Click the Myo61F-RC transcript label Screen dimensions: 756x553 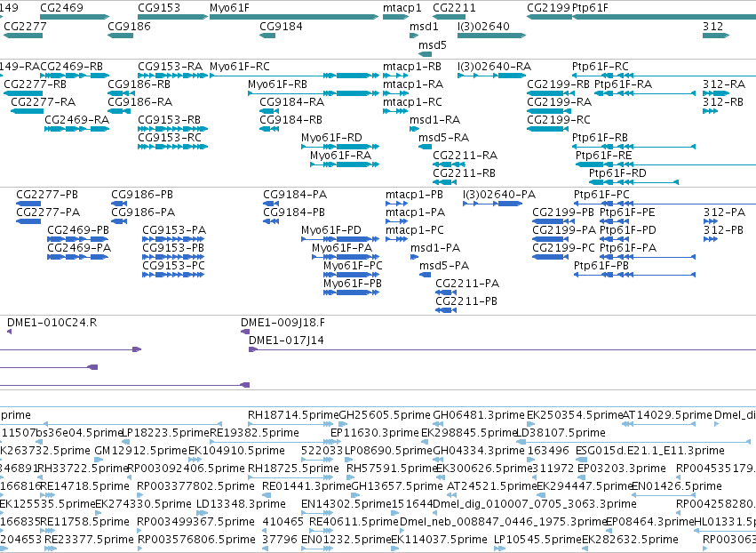(240, 66)
